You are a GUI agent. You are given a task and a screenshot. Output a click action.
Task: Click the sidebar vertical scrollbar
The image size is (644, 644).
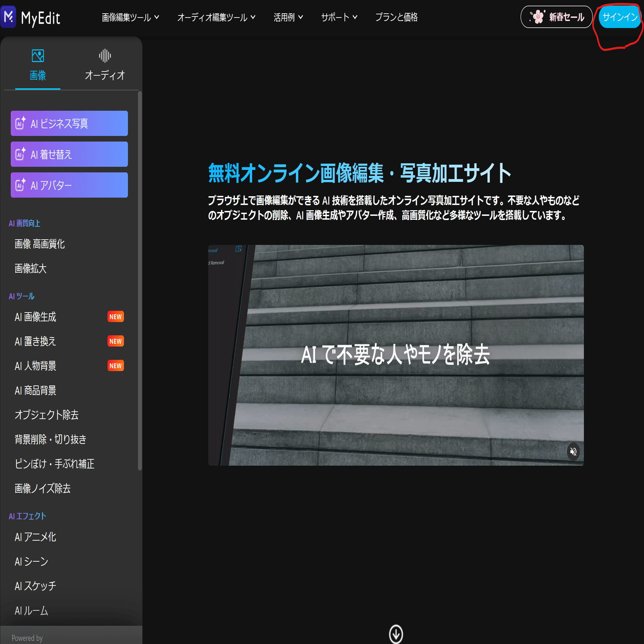pos(140,281)
